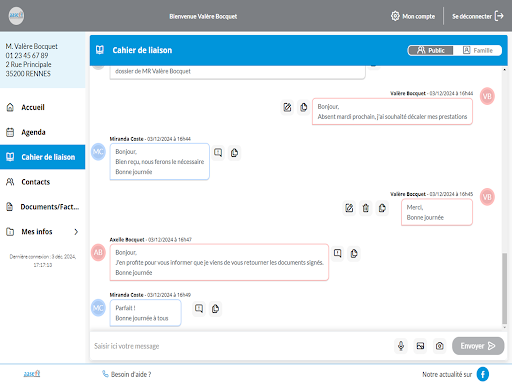
Task: Click Se déconnecter to log out
Action: point(477,16)
